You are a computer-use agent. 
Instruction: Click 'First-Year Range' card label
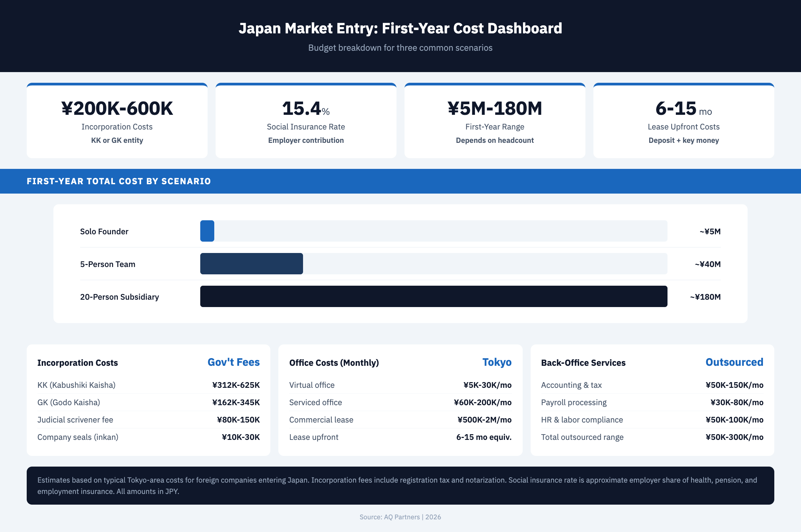pyautogui.click(x=495, y=126)
